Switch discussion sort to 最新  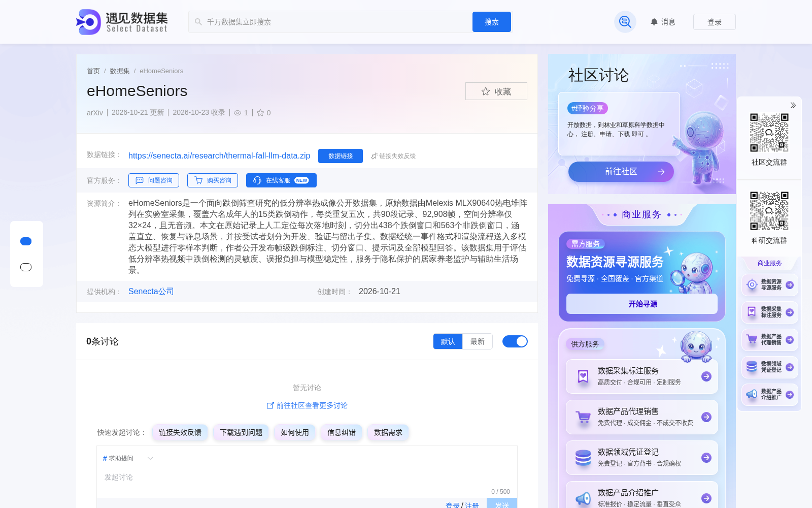click(478, 341)
